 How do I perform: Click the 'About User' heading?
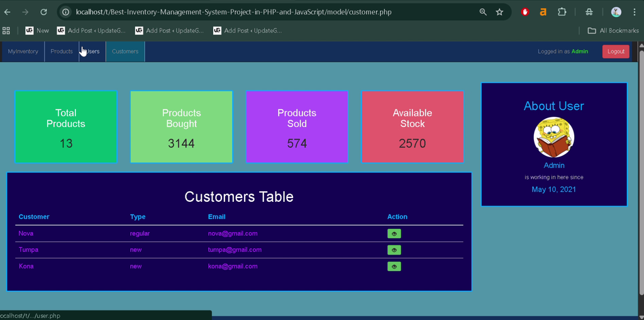(x=553, y=106)
